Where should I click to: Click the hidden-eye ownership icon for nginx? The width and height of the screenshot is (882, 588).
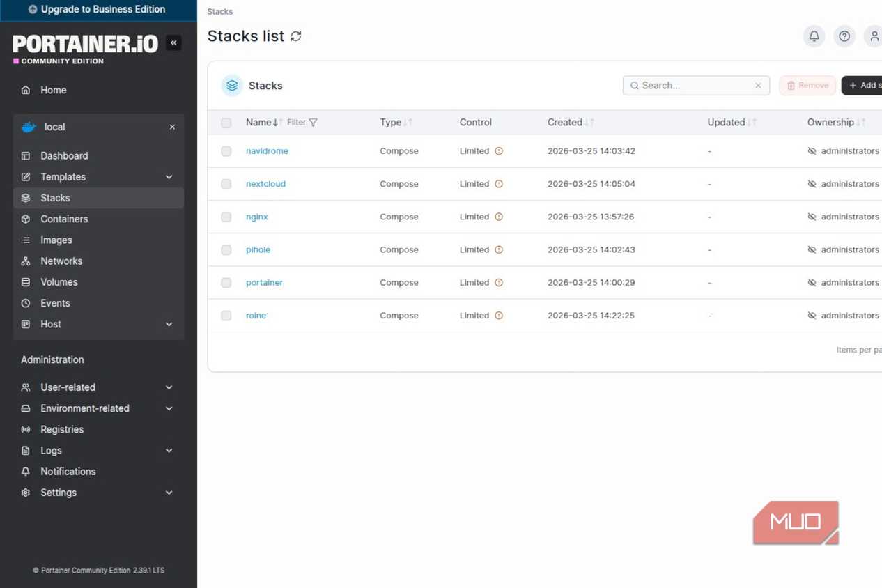coord(812,217)
